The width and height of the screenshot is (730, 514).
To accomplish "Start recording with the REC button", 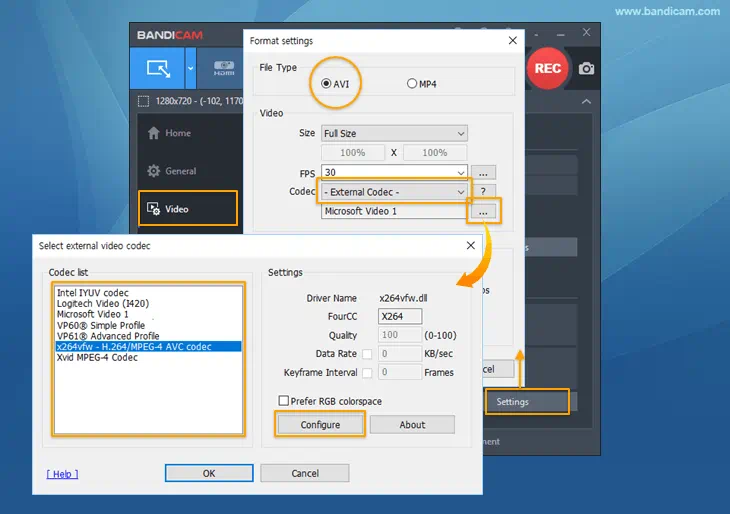I will (x=548, y=68).
